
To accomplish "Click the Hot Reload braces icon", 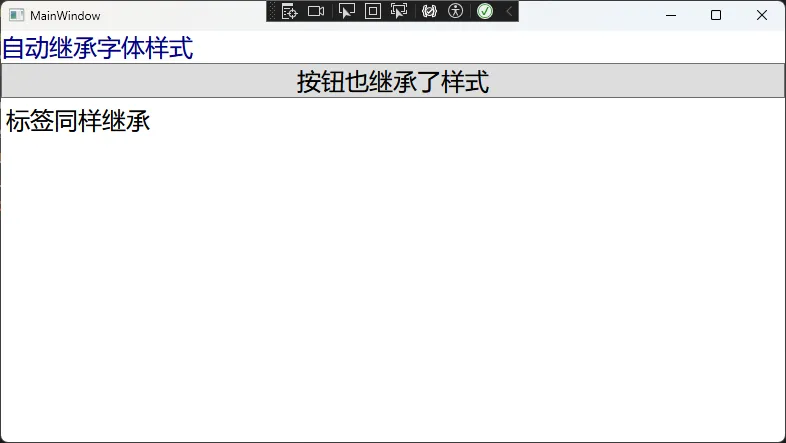I will [x=430, y=11].
